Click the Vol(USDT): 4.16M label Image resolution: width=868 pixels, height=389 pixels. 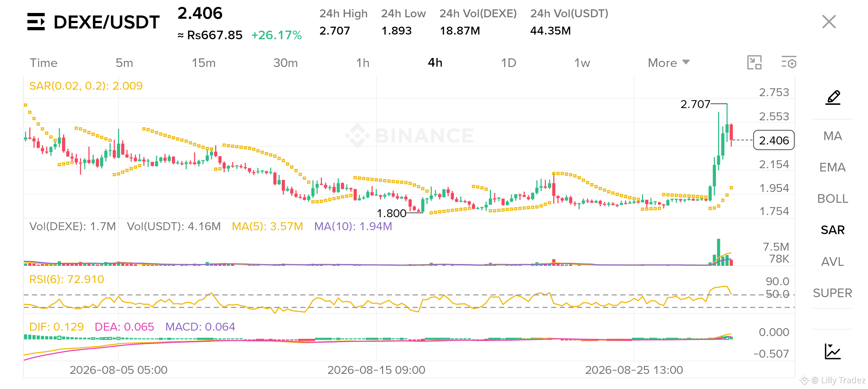(x=174, y=226)
